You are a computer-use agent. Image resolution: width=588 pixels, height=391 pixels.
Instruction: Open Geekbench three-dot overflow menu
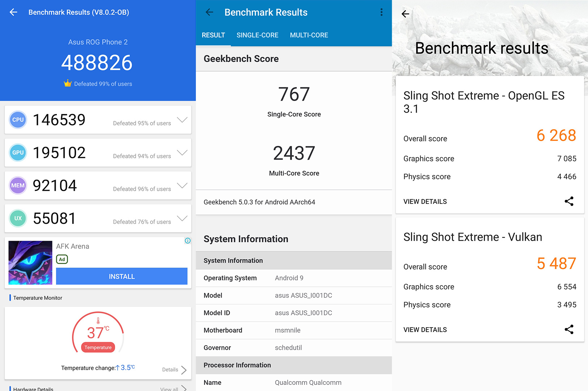tap(381, 12)
